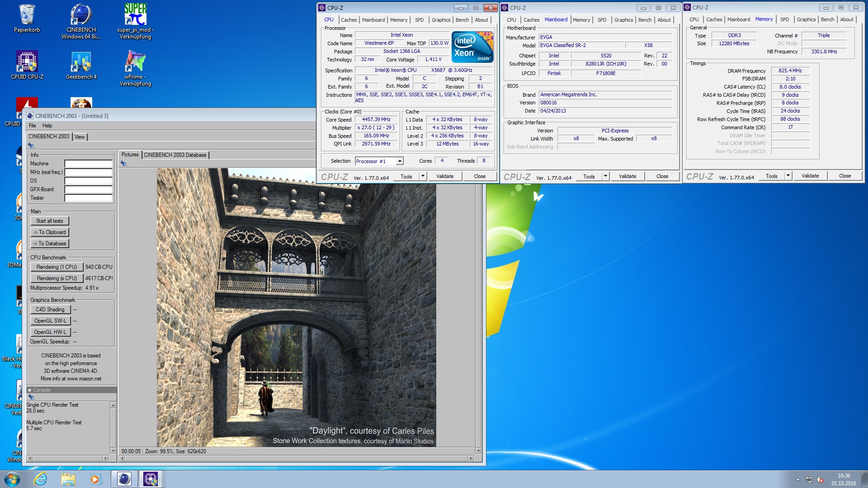Click pin icon below Pictures tab

tap(123, 164)
